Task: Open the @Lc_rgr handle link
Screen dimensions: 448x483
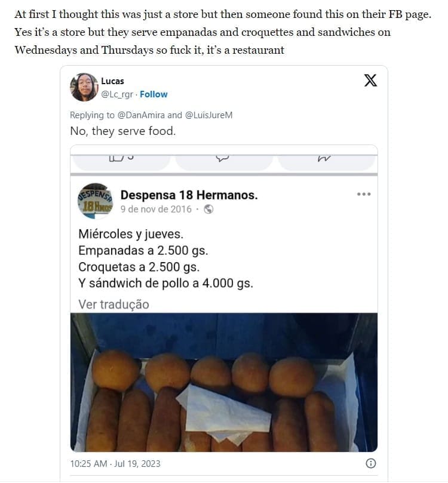Action: (x=117, y=94)
